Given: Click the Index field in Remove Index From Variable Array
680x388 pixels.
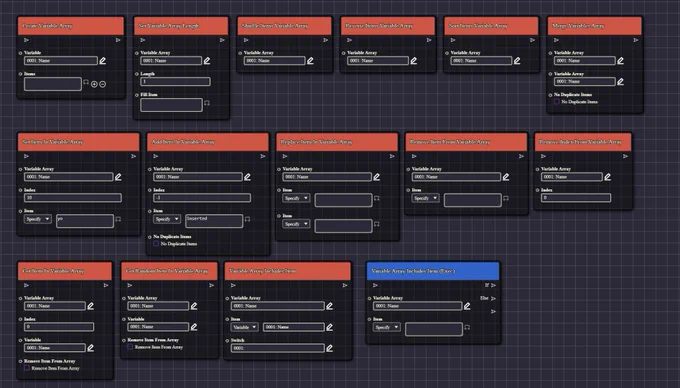Looking at the screenshot, I should (576, 198).
